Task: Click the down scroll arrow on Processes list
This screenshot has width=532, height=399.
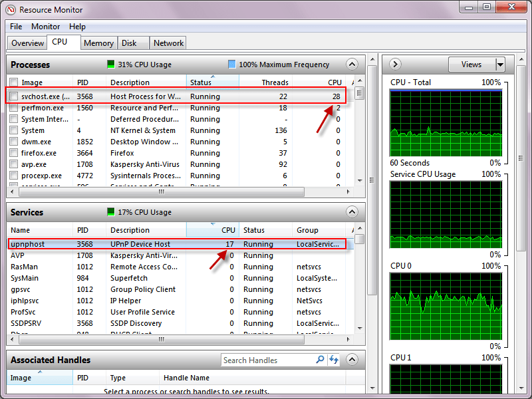Action: [x=360, y=181]
